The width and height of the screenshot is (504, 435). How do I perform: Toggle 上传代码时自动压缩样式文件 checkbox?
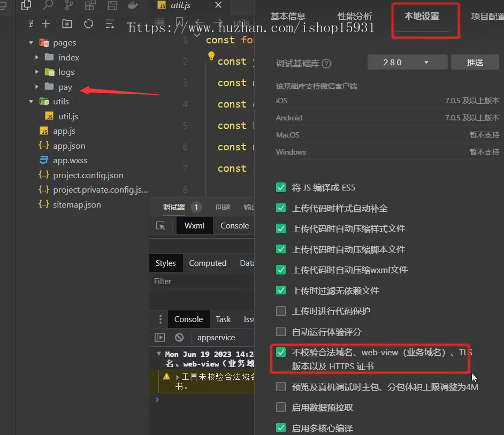281,228
